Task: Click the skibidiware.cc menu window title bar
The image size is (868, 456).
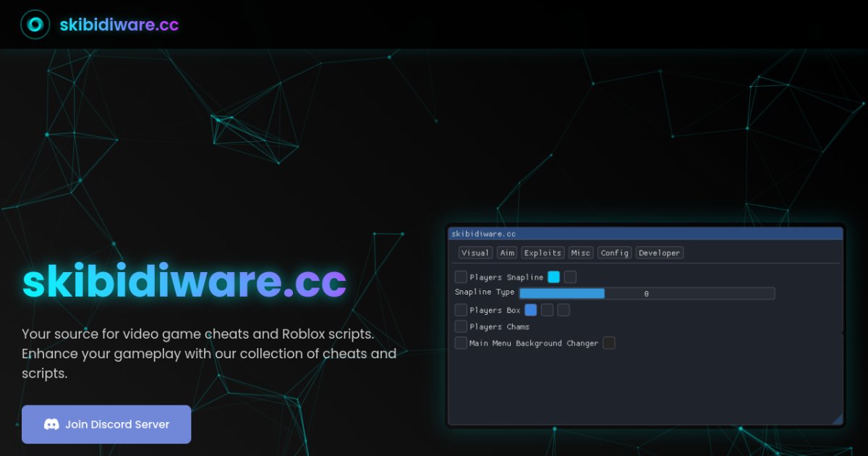Action: (645, 234)
